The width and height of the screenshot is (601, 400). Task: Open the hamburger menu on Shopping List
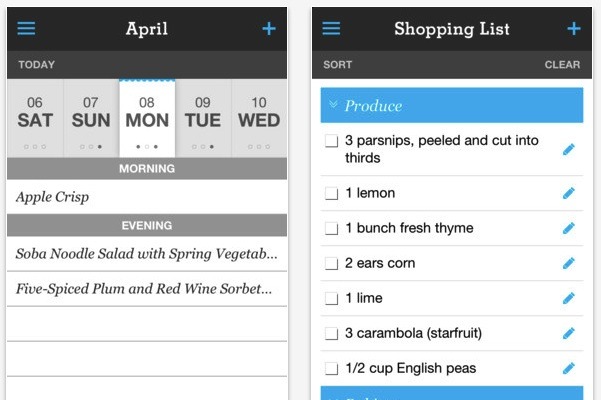(x=331, y=29)
